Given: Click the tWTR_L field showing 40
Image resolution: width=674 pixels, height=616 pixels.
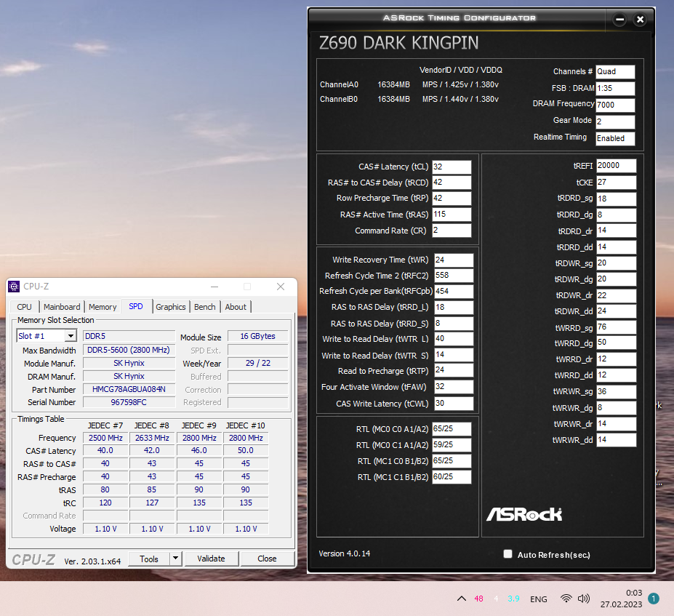Looking at the screenshot, I should [x=454, y=339].
